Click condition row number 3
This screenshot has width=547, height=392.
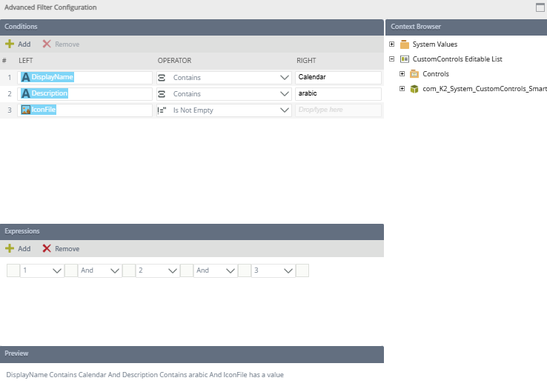pyautogui.click(x=10, y=110)
